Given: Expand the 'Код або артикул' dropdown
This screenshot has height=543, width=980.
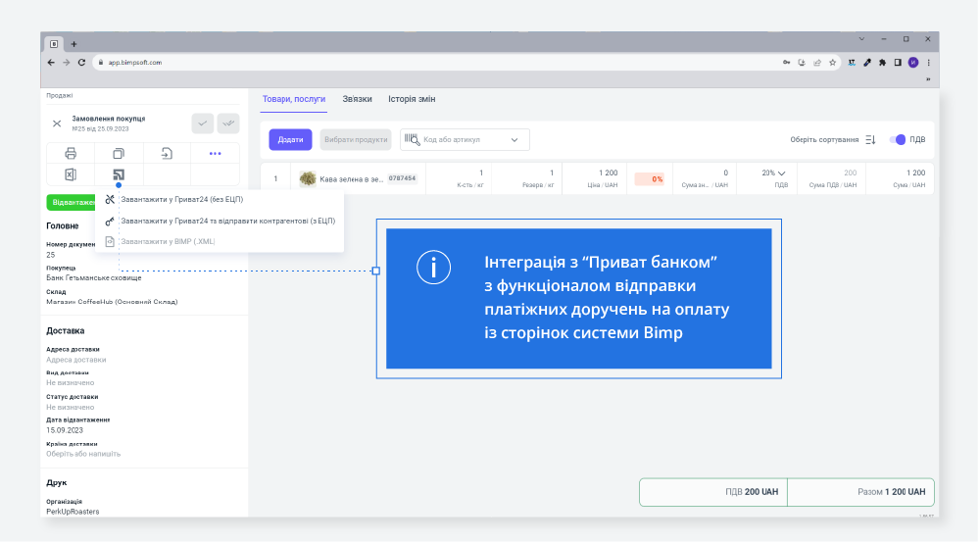Looking at the screenshot, I should tap(514, 140).
